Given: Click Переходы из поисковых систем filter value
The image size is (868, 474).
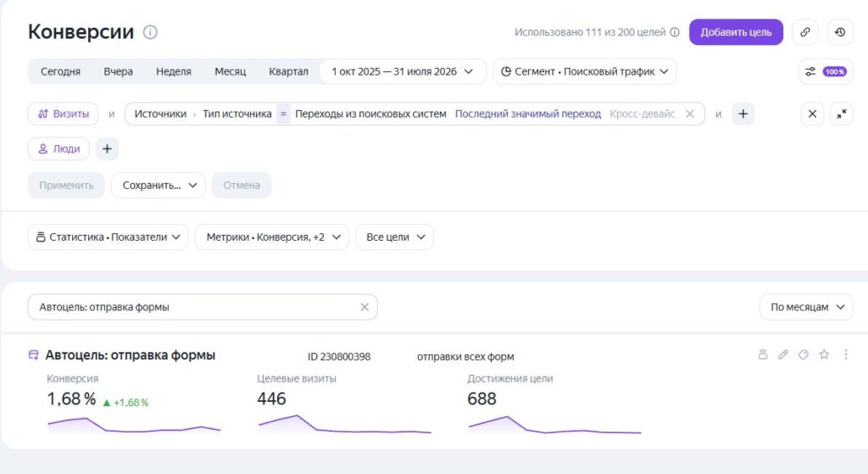Looking at the screenshot, I should [370, 114].
